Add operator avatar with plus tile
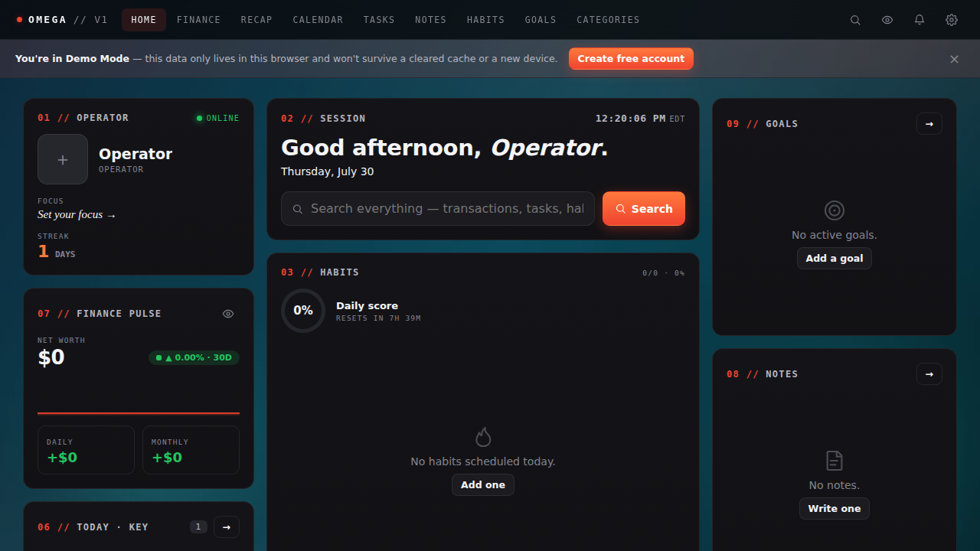The height and width of the screenshot is (551, 980). tap(63, 159)
